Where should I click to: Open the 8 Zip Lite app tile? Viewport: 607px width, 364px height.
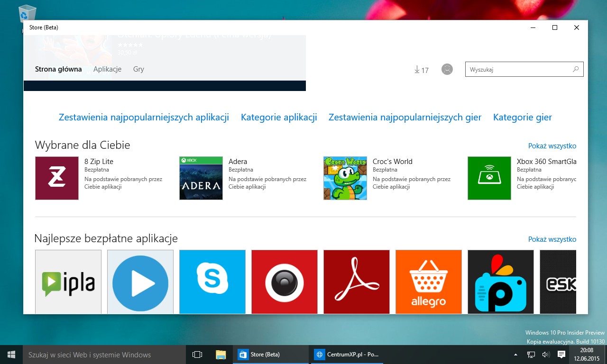(57, 178)
